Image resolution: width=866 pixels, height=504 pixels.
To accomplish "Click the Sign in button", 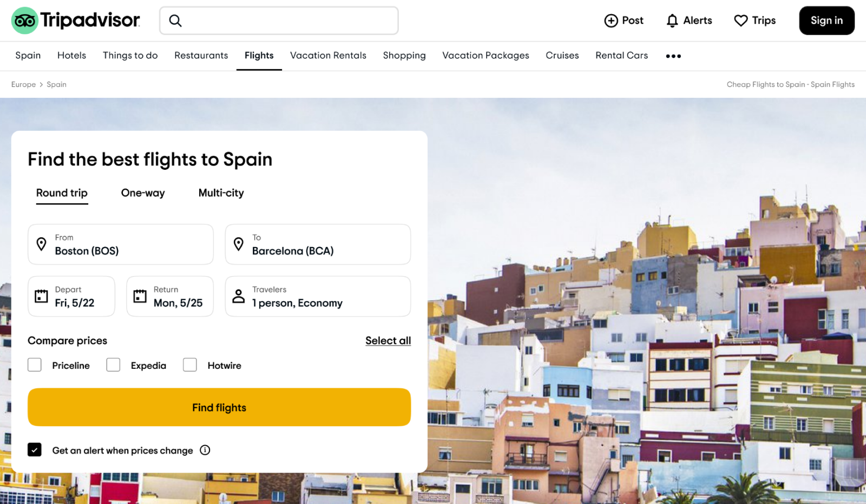I will click(826, 21).
